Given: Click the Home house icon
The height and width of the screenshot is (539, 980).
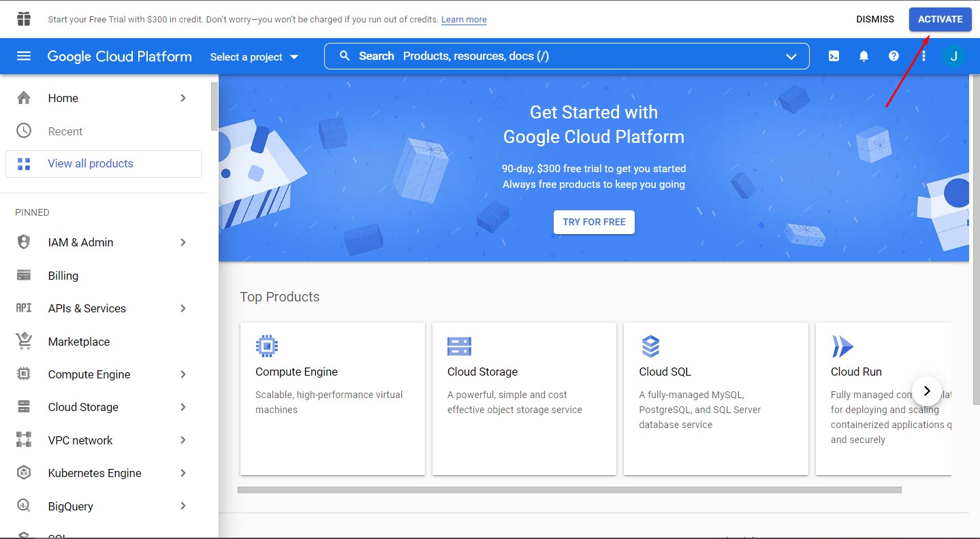Looking at the screenshot, I should click(24, 98).
